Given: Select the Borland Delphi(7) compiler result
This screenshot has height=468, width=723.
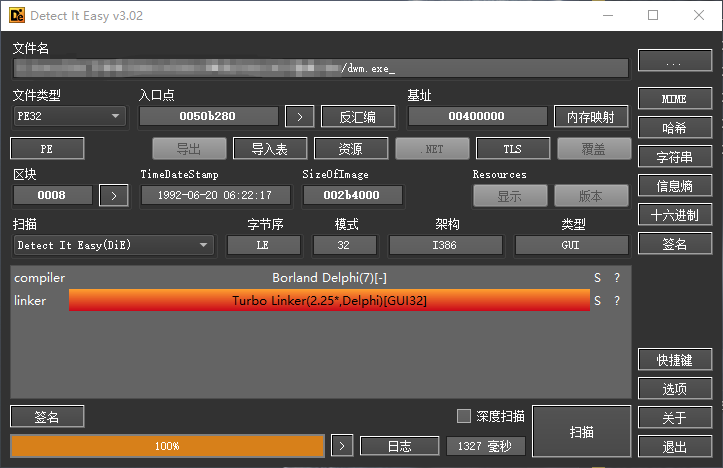Looking at the screenshot, I should [329, 278].
